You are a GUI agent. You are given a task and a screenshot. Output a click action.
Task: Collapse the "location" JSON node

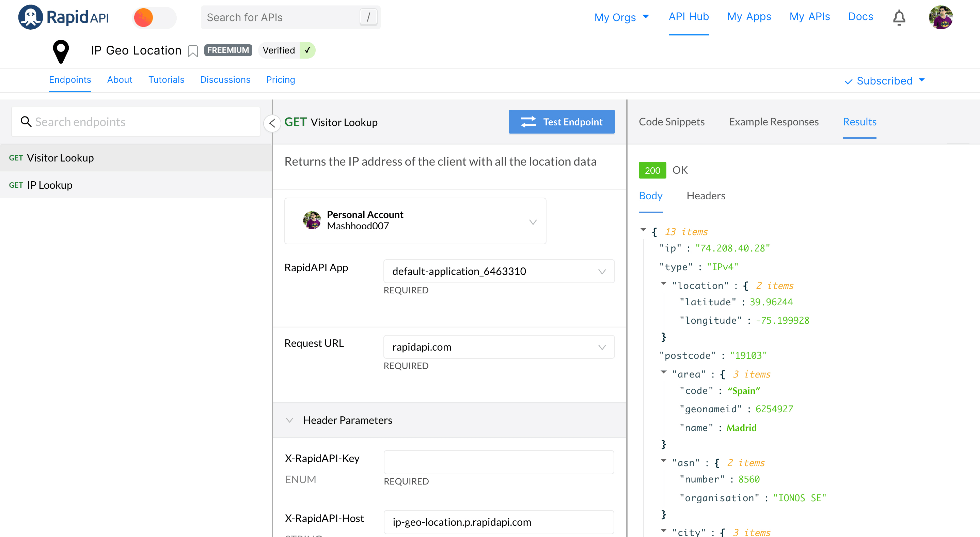click(663, 283)
